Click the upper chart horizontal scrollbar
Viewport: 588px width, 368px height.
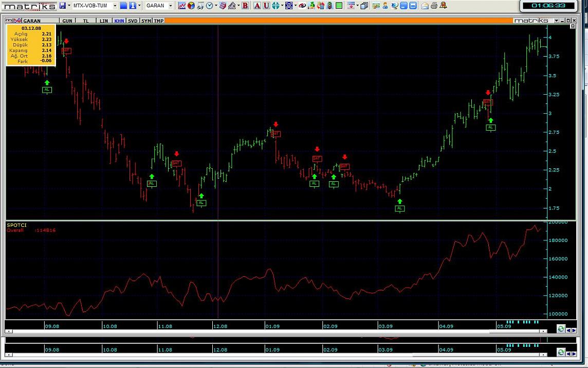278,331
